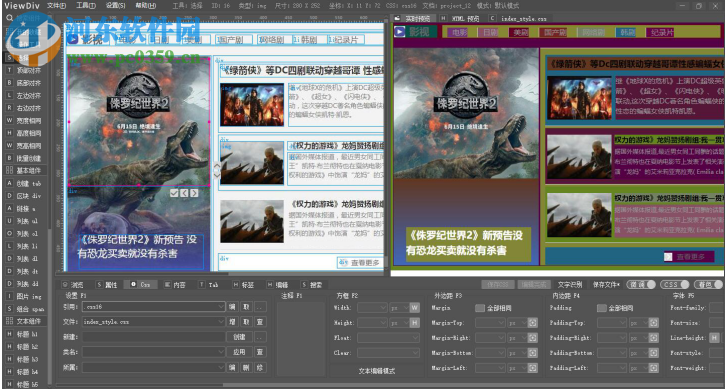Click the H button beside the Height field

click(x=415, y=322)
